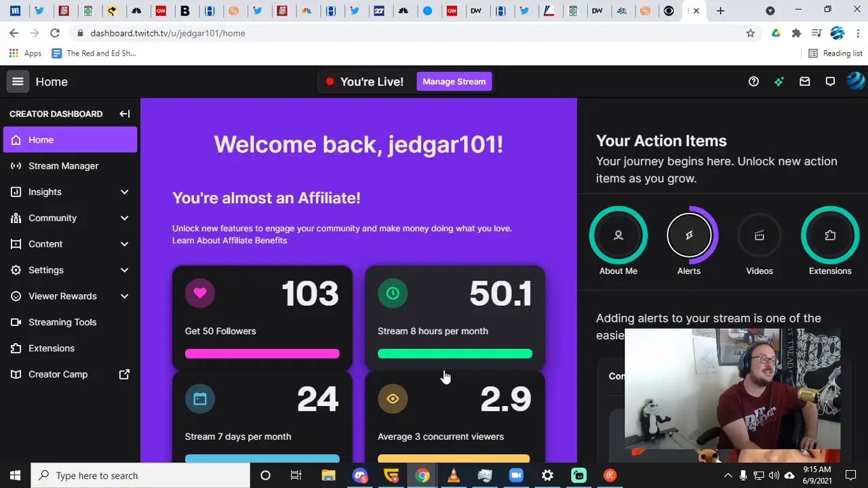Go back in browser history
The image size is (868, 488).
coord(14,33)
